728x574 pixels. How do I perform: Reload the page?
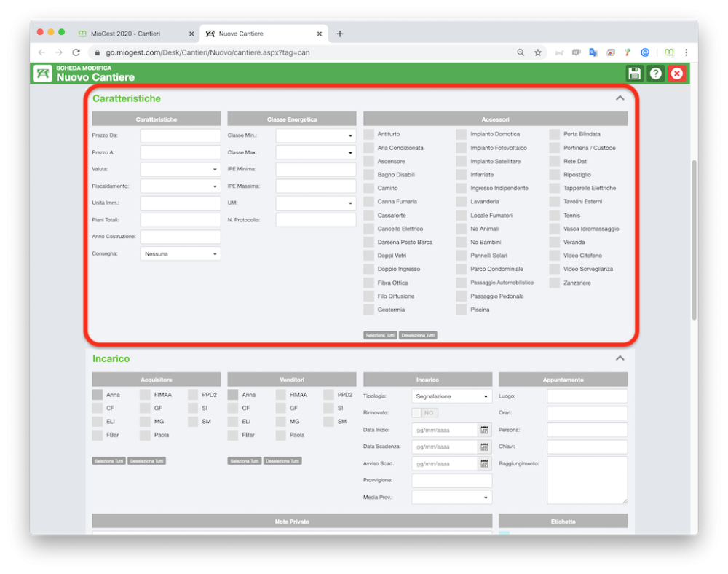click(76, 52)
